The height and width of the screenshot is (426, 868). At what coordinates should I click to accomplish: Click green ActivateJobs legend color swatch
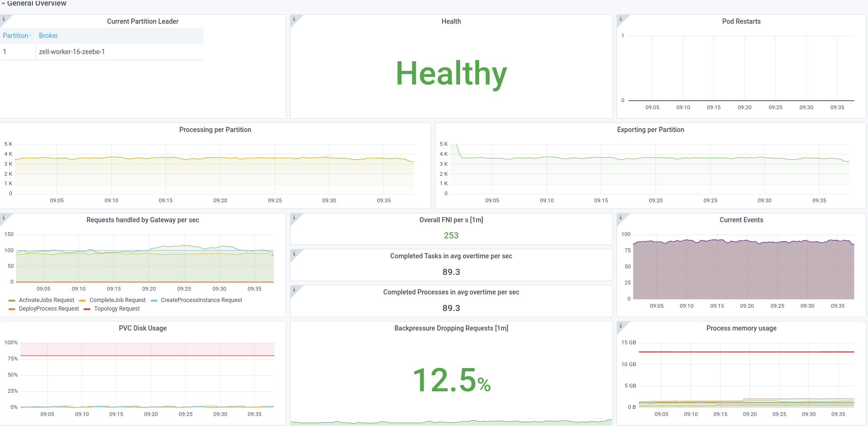pos(12,301)
